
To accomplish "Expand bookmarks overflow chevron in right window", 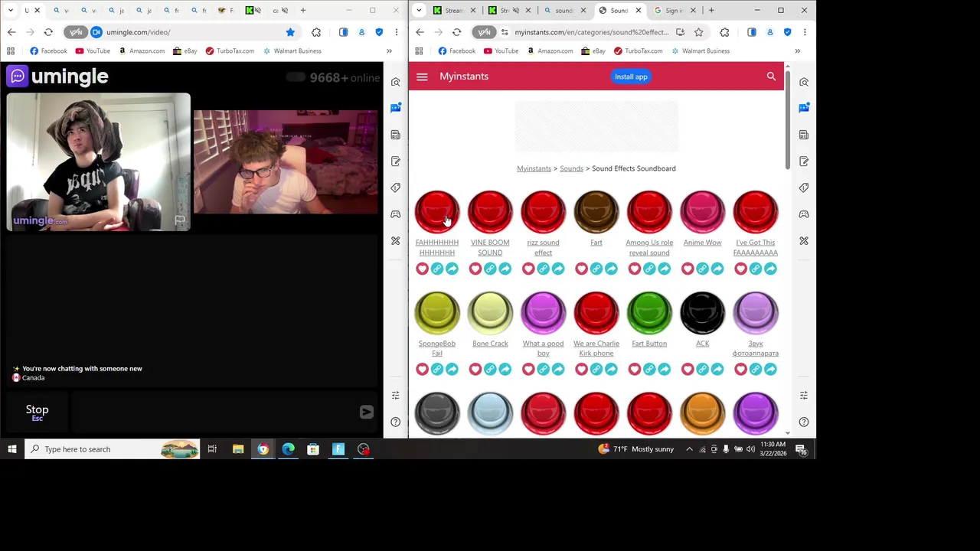I will [797, 51].
